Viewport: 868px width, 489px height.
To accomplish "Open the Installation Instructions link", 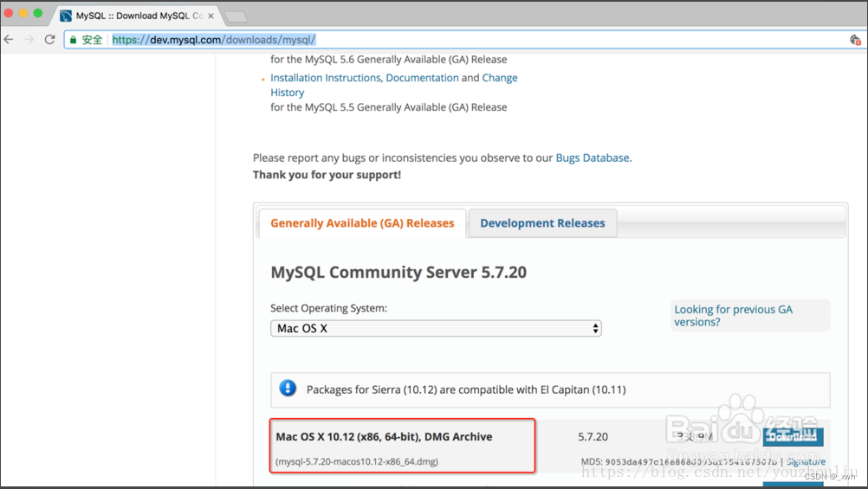I will click(326, 78).
